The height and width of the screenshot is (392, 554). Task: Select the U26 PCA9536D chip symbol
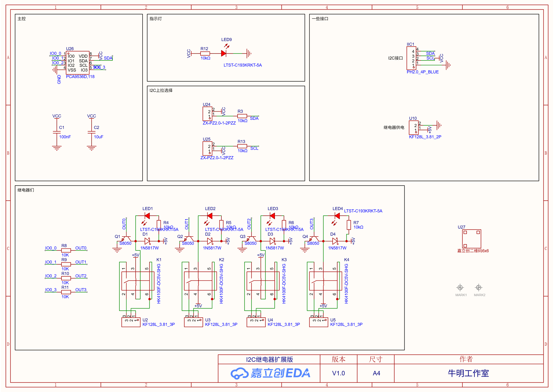78,63
